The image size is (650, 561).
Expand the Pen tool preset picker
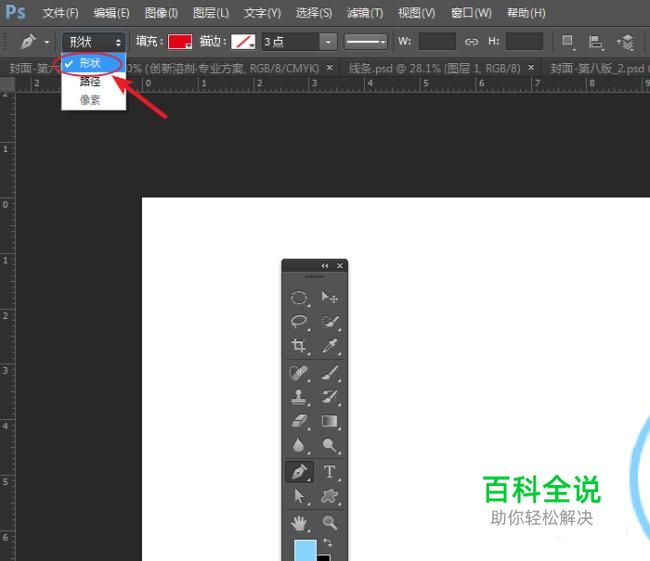47,42
